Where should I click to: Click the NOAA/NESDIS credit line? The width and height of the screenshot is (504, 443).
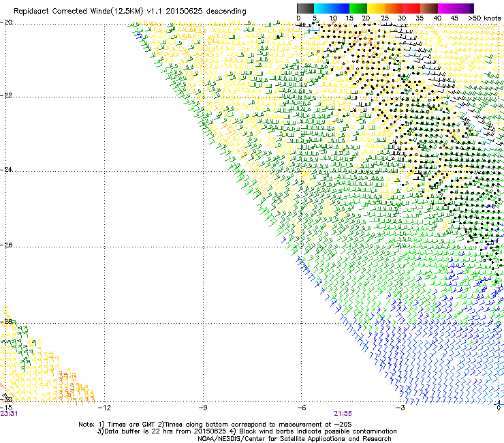pos(294,439)
